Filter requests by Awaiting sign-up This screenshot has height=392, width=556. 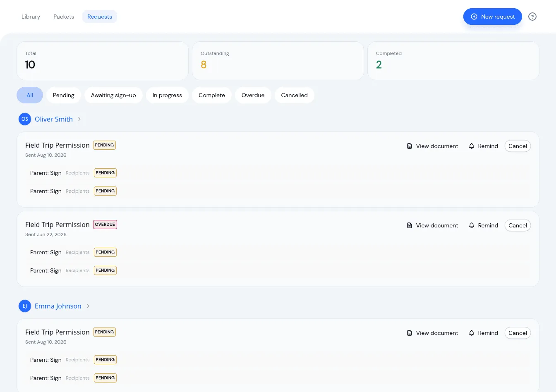click(x=113, y=95)
